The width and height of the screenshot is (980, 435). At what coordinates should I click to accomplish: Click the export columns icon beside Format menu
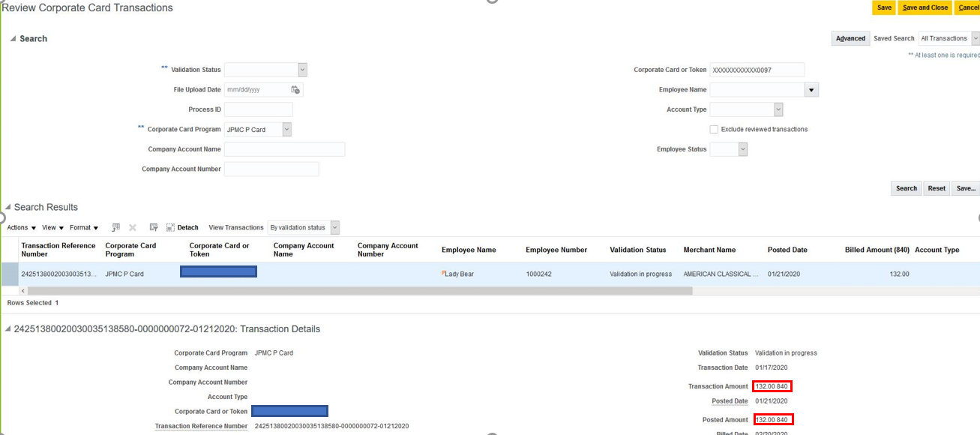click(x=115, y=227)
